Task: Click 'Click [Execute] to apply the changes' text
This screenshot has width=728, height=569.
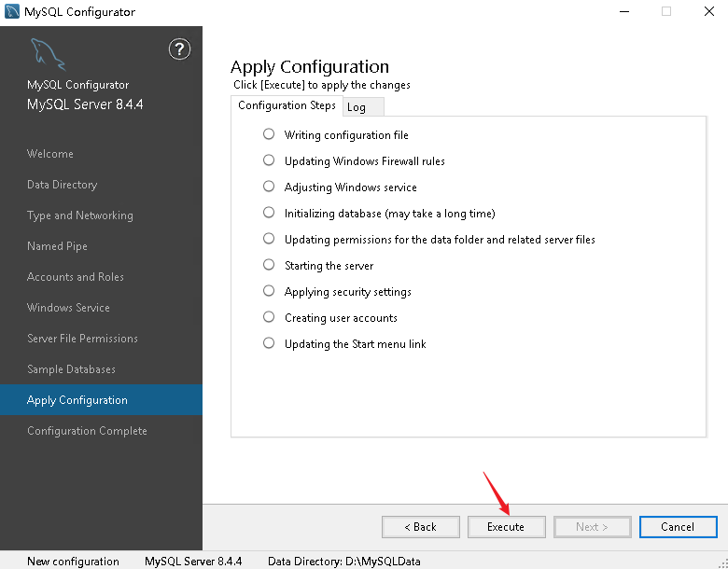Action: click(322, 85)
